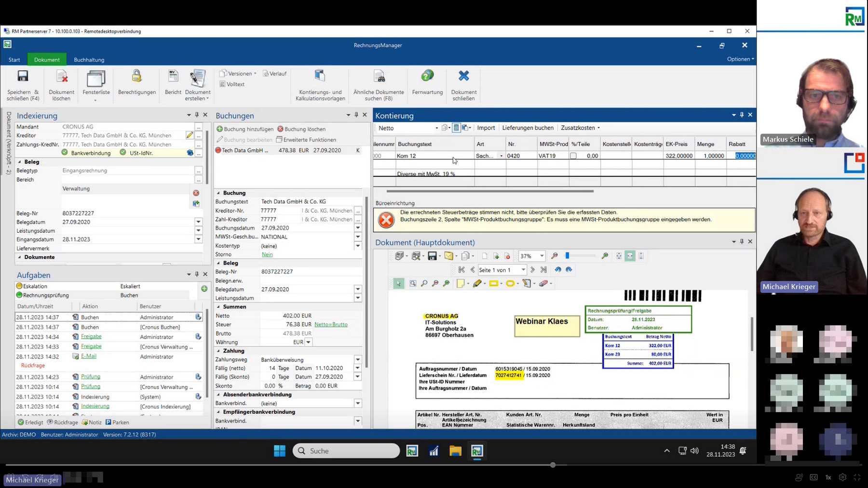Click the print icon in document toolbar
Viewport: 868px width, 488px height.
point(399,256)
